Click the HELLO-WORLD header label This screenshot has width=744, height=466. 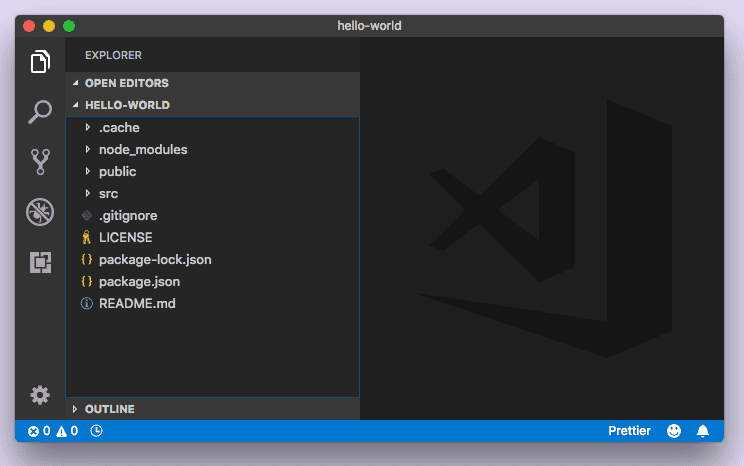127,105
